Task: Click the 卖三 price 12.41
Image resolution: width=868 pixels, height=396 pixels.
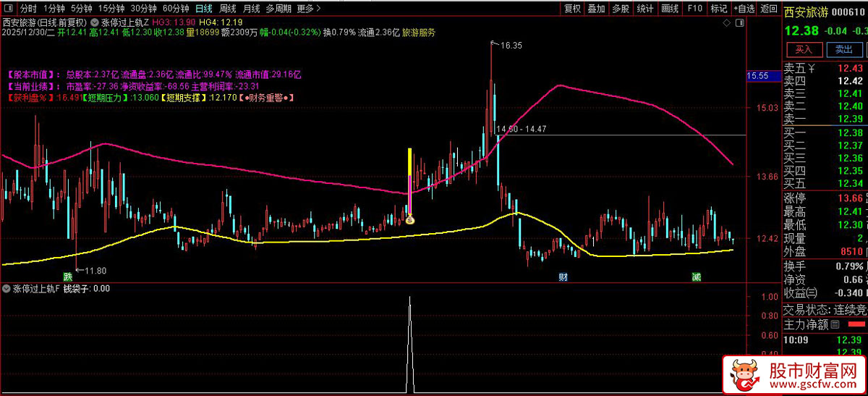Action: 851,93
